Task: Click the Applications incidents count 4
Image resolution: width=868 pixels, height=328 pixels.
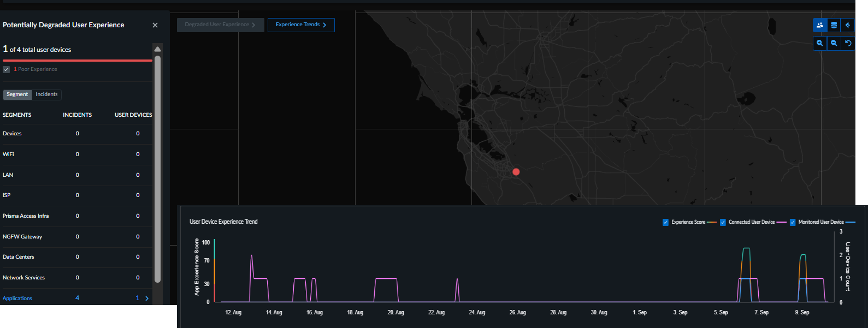Action: [x=77, y=298]
